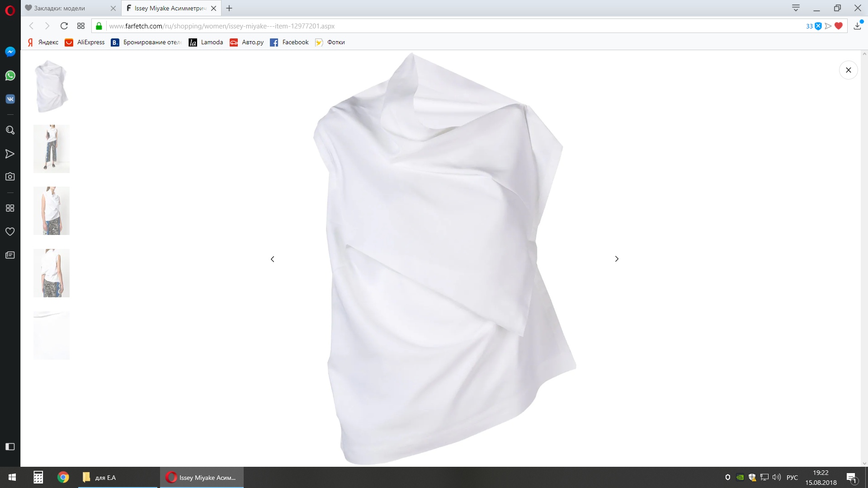Open a new tab with plus
The height and width of the screenshot is (488, 868).
229,8
